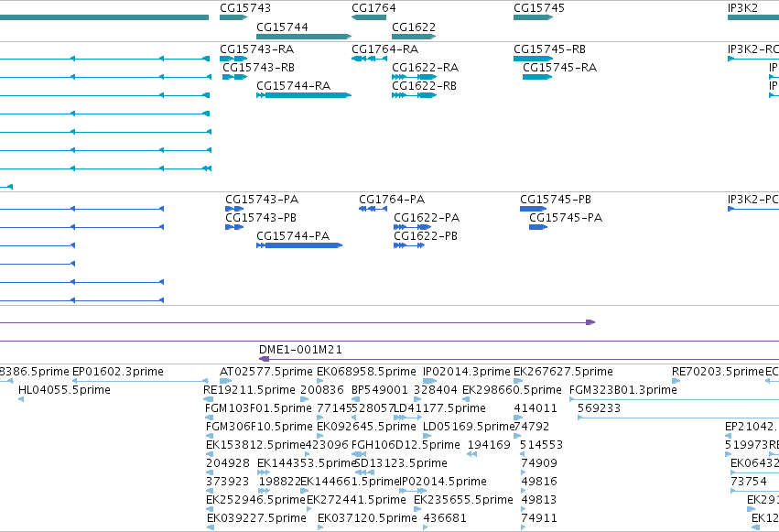Click protein CG15744-PA bar
Screen dimensions: 779x532
click(299, 245)
